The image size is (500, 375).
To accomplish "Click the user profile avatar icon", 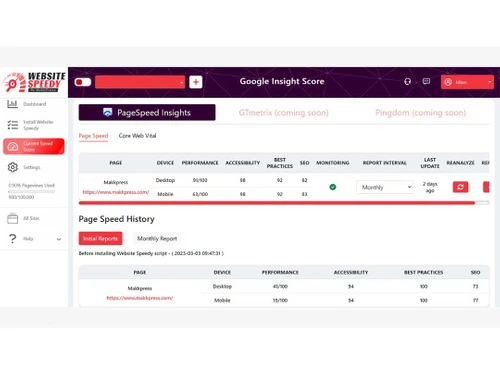I will 448,82.
